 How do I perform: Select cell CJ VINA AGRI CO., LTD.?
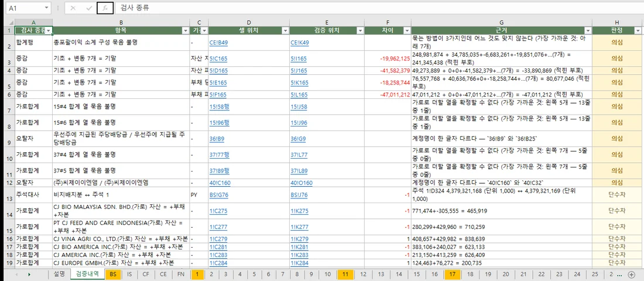click(121, 239)
